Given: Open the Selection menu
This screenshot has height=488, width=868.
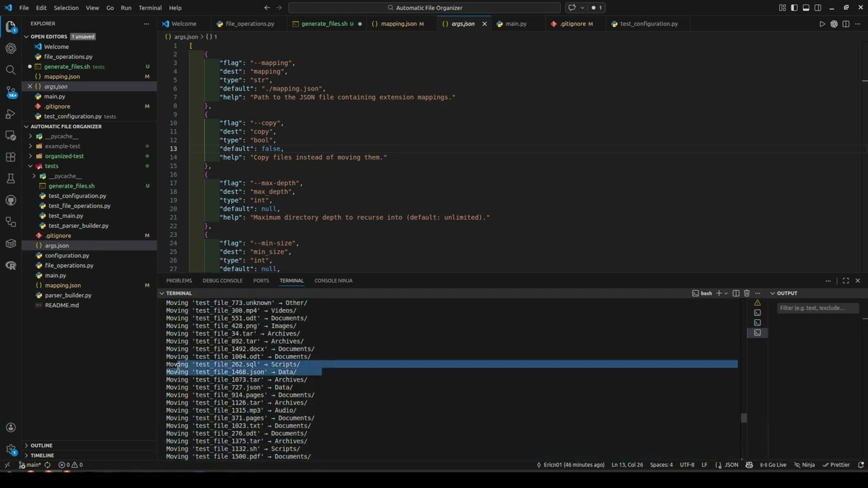Looking at the screenshot, I should click(66, 7).
